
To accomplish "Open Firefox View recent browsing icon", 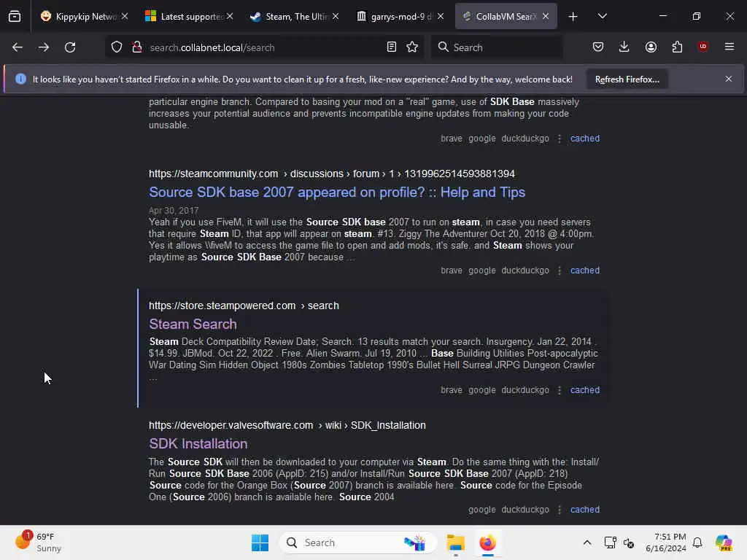I will pyautogui.click(x=15, y=17).
